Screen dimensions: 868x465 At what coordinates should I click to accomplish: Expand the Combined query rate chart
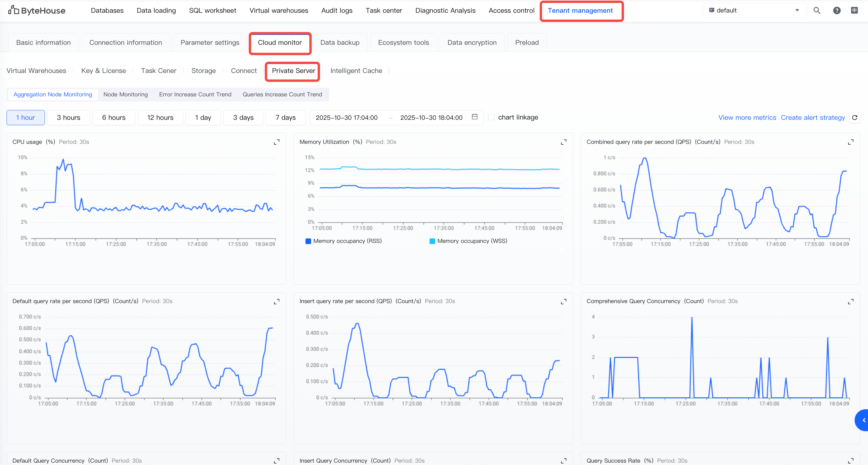click(x=850, y=142)
